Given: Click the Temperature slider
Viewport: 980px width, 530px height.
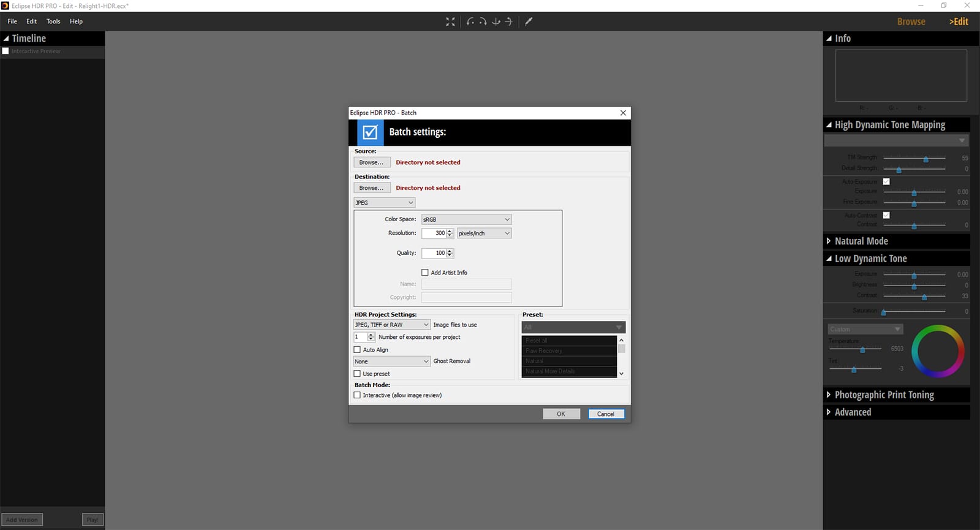Looking at the screenshot, I should pyautogui.click(x=855, y=349).
